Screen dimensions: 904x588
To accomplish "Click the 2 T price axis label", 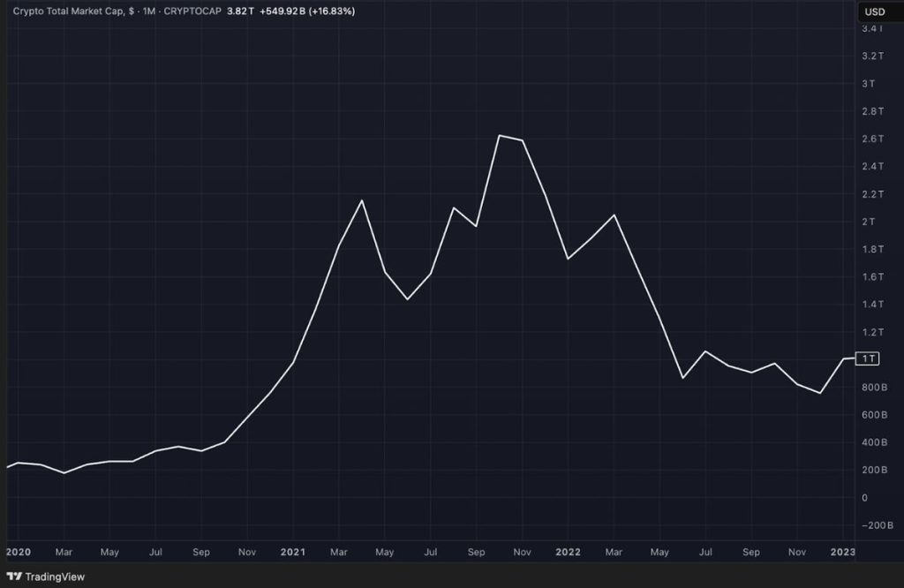I will pyautogui.click(x=869, y=222).
